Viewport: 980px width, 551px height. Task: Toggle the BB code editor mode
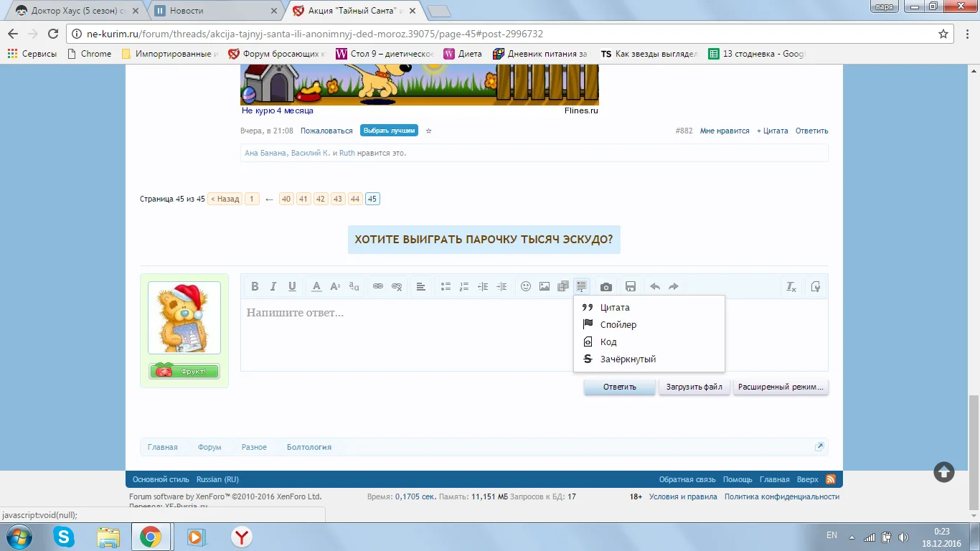point(816,286)
